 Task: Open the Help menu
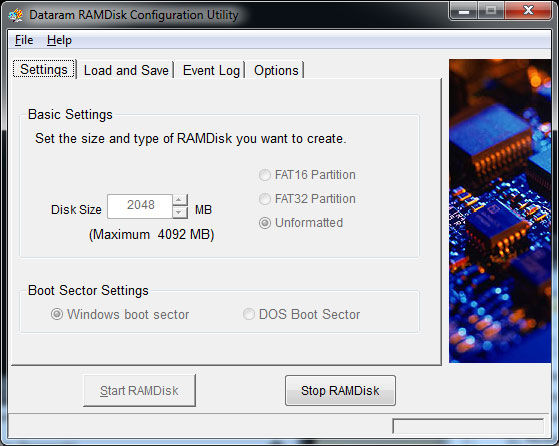coord(59,40)
